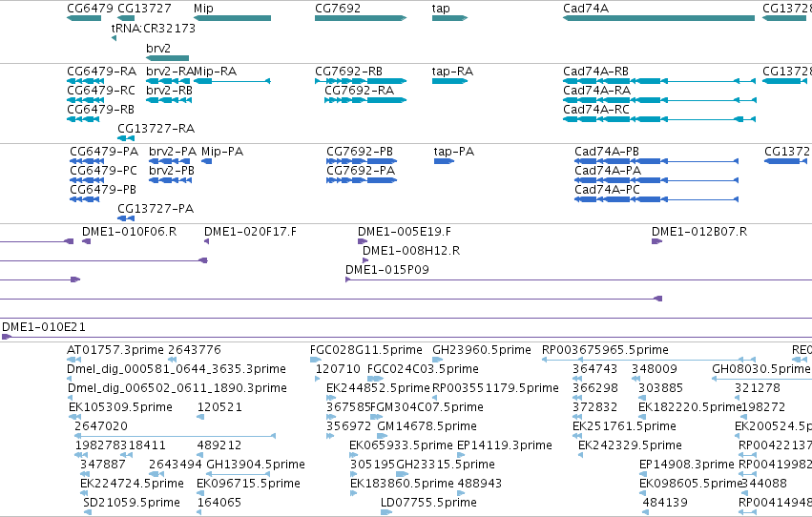Select clone end DME1-010F06.R
Screen dimensions: 812x517
(130, 232)
